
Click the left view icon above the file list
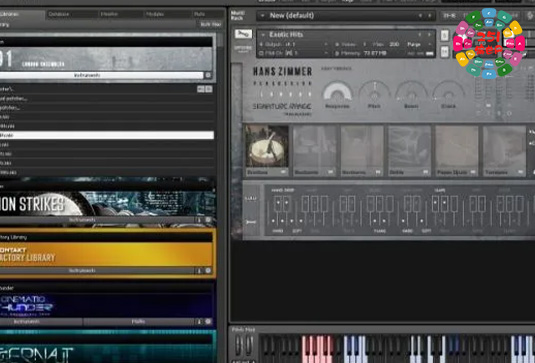coord(201,89)
